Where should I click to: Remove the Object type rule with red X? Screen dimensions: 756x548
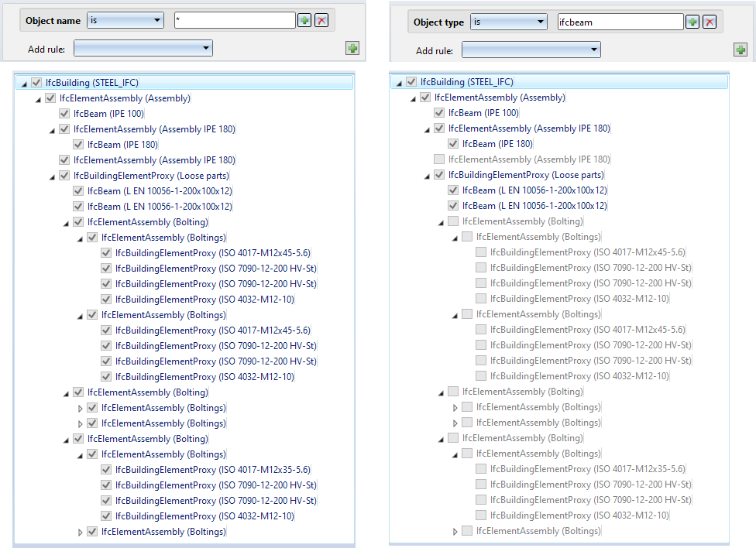pyautogui.click(x=710, y=22)
